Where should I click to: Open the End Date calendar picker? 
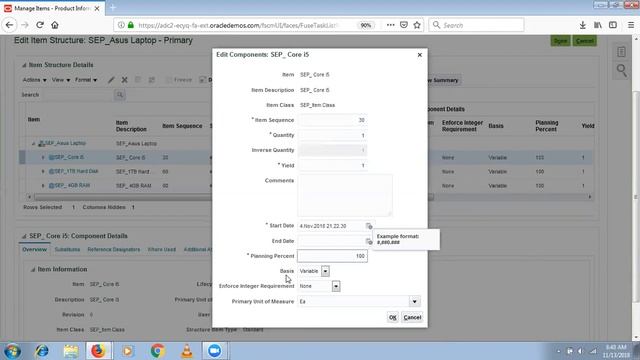click(x=369, y=241)
